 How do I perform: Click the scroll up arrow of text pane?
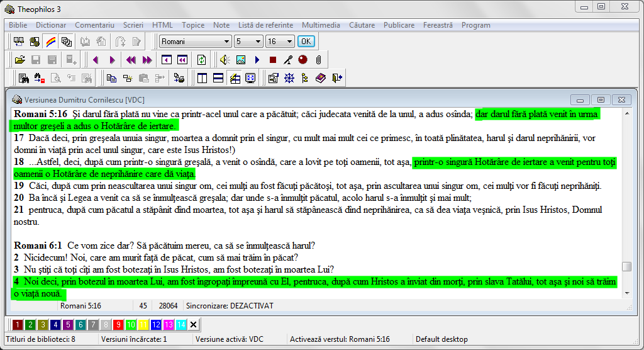click(x=627, y=113)
